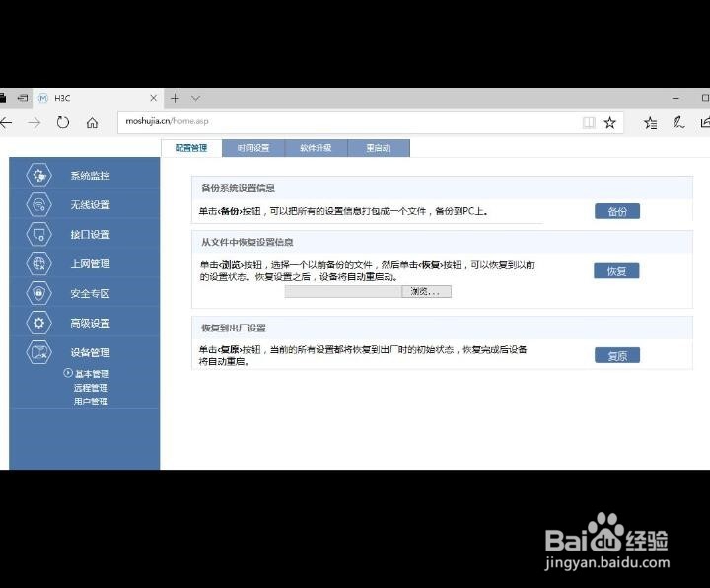Open the web notes pen icon
The height and width of the screenshot is (588, 710).
point(678,122)
